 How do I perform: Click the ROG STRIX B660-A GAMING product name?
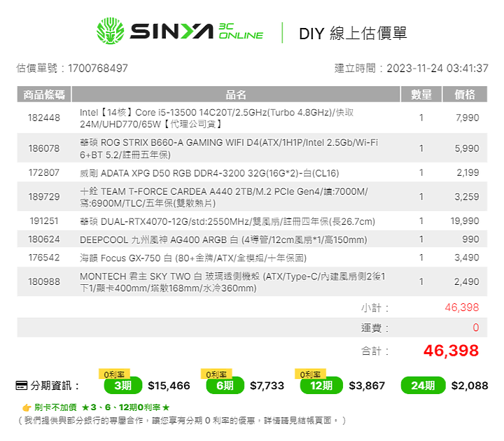tap(229, 148)
